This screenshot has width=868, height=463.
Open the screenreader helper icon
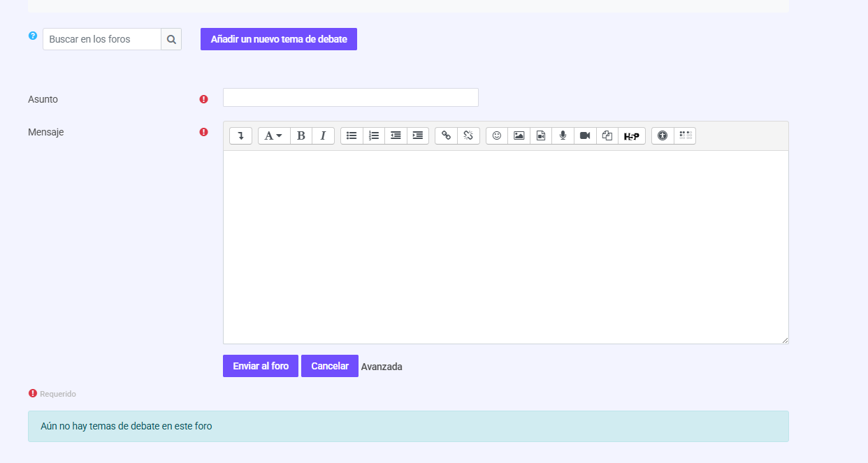point(685,135)
